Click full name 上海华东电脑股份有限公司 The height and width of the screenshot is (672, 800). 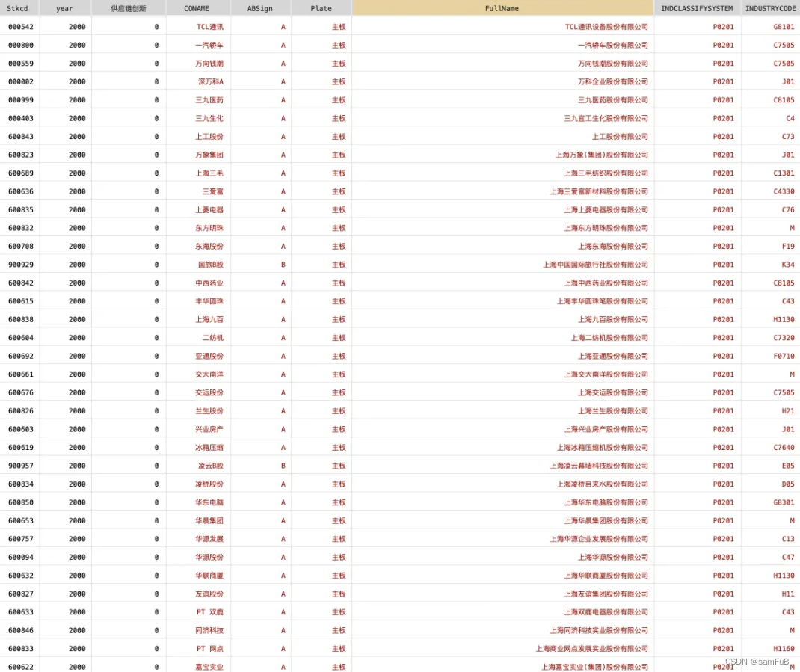pos(606,502)
